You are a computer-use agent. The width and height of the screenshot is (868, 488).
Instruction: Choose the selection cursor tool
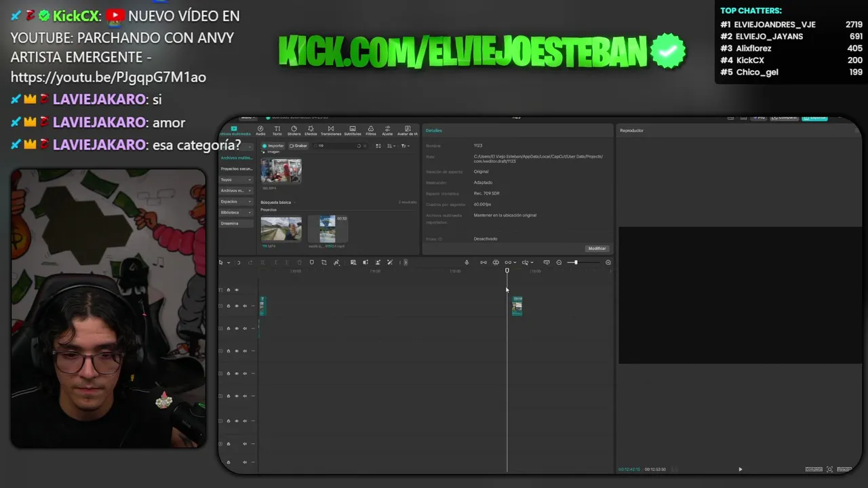(x=220, y=262)
